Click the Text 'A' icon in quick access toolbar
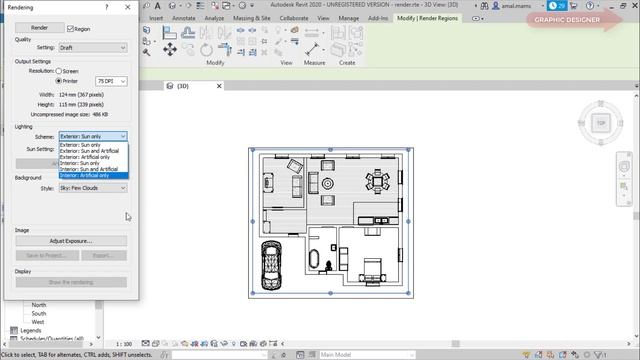 (158, 6)
